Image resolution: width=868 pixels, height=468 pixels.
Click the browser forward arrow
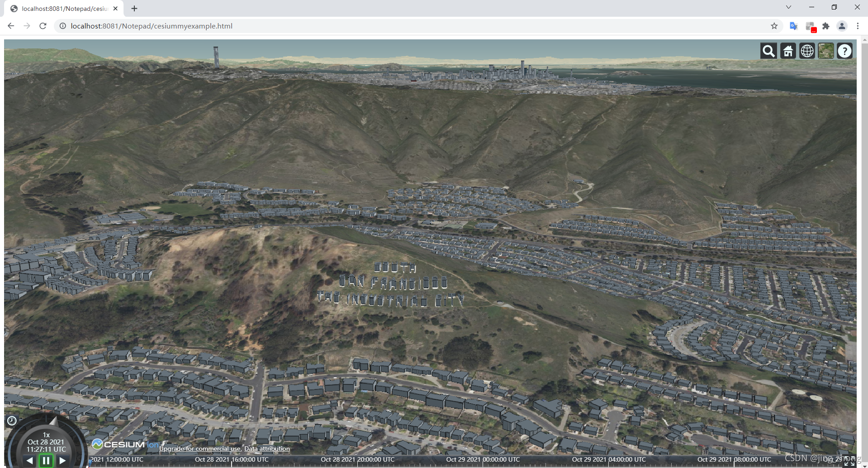[x=27, y=26]
